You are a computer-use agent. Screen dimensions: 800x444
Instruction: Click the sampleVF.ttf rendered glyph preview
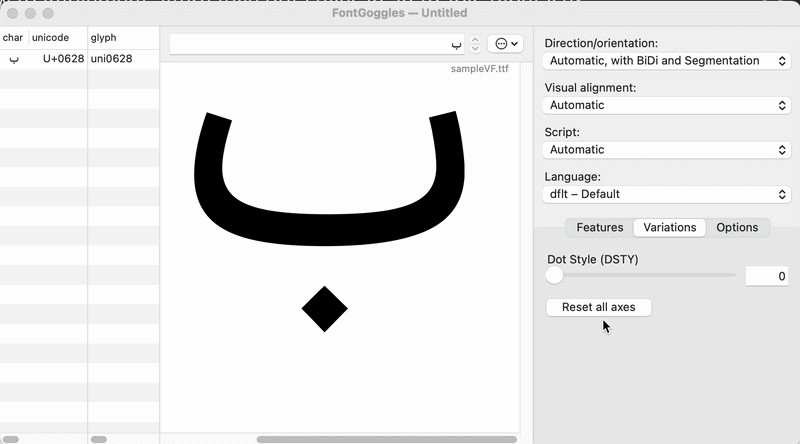[x=329, y=221]
